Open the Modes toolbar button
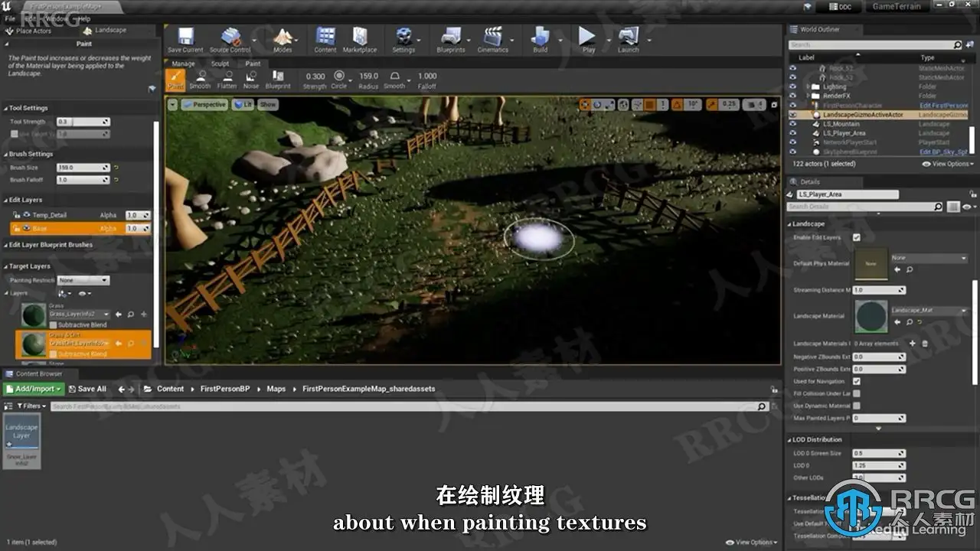Image resolution: width=980 pixels, height=551 pixels. pos(283,40)
